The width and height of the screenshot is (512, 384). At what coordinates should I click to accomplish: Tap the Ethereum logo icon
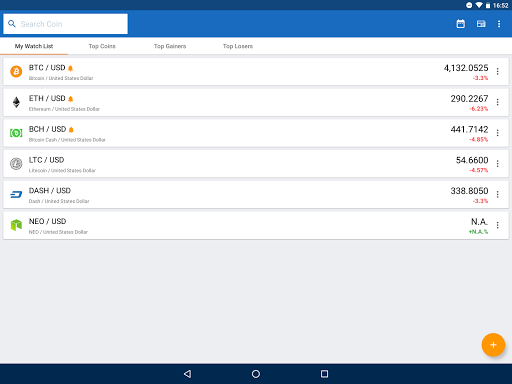tap(16, 102)
